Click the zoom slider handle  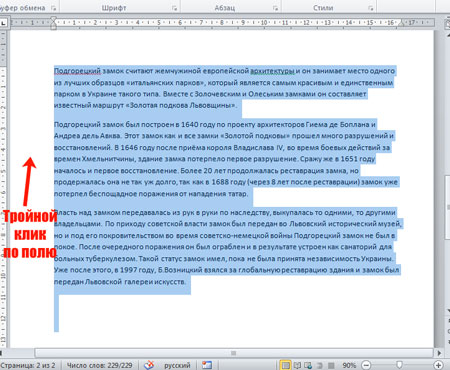[399, 365]
